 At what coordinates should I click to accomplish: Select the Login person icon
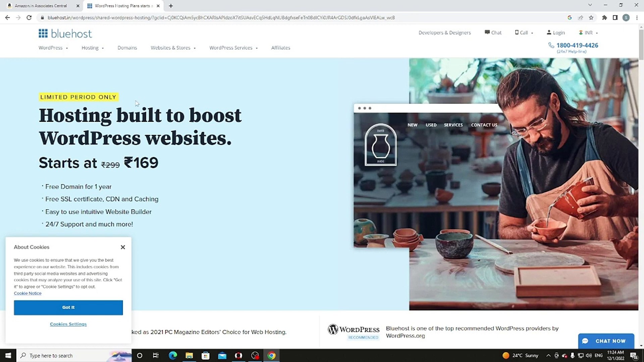coord(549,33)
